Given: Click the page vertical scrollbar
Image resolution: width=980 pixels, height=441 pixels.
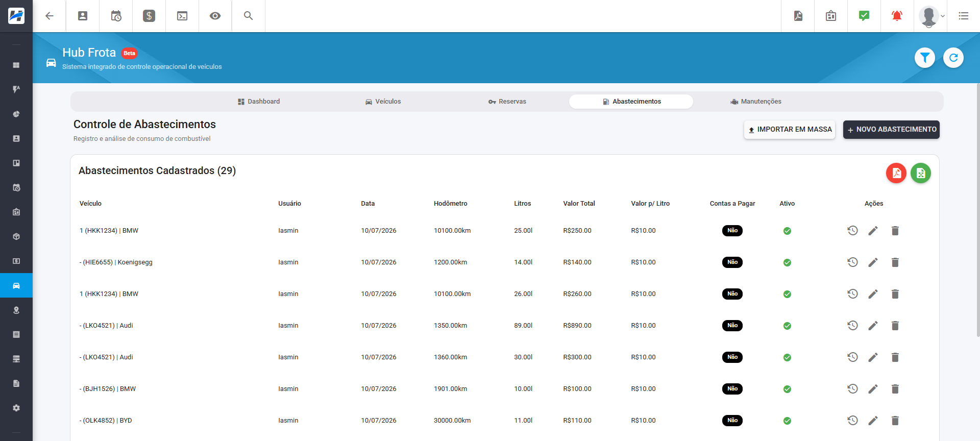Looking at the screenshot, I should pos(977,209).
